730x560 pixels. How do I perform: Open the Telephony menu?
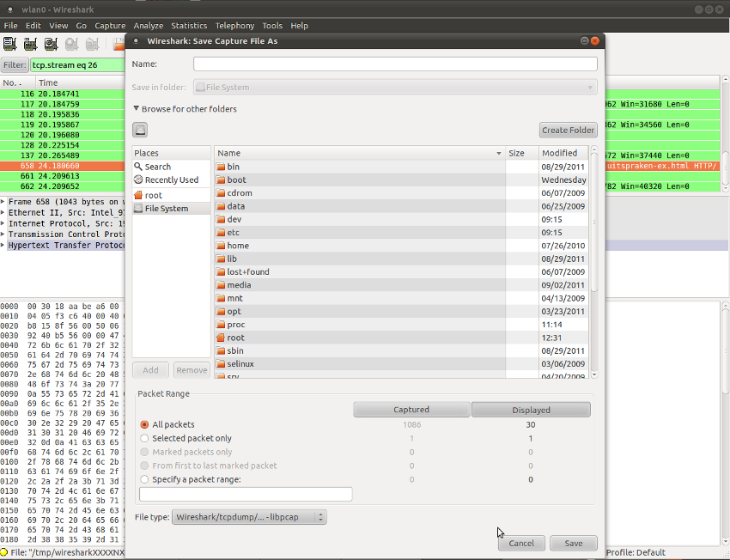pyautogui.click(x=234, y=26)
